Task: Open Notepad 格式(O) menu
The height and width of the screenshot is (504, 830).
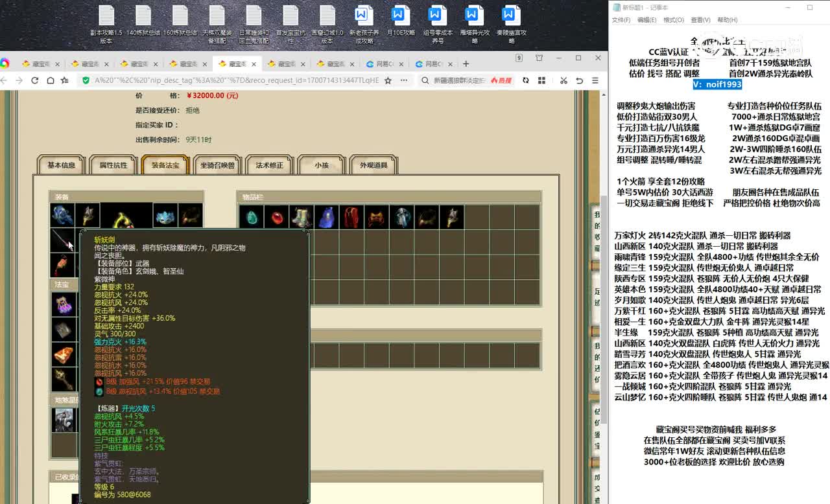Action: click(x=674, y=20)
